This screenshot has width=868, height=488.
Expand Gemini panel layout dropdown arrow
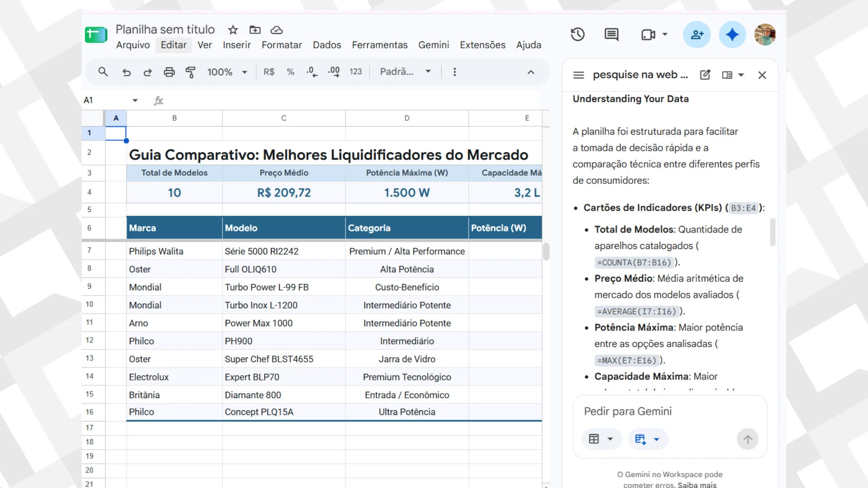pyautogui.click(x=741, y=75)
